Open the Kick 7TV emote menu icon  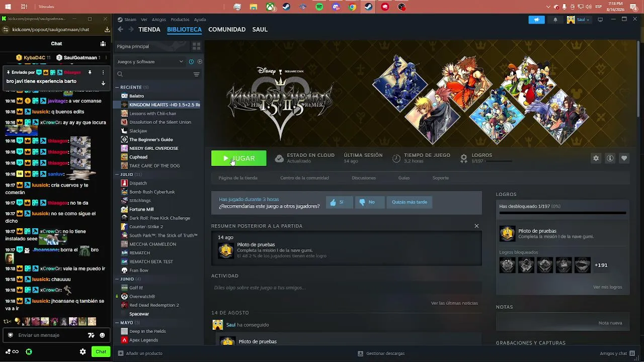(x=91, y=335)
